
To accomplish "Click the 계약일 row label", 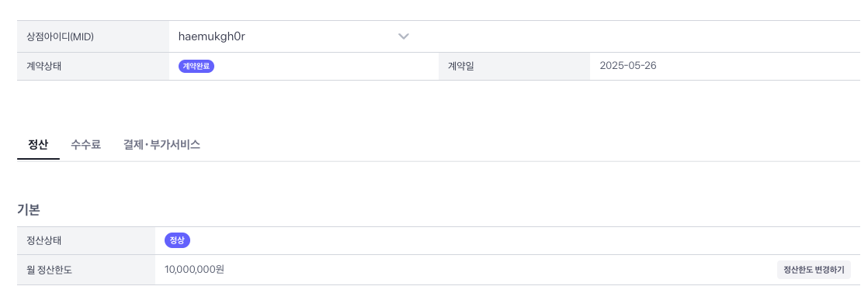I will [x=461, y=67].
